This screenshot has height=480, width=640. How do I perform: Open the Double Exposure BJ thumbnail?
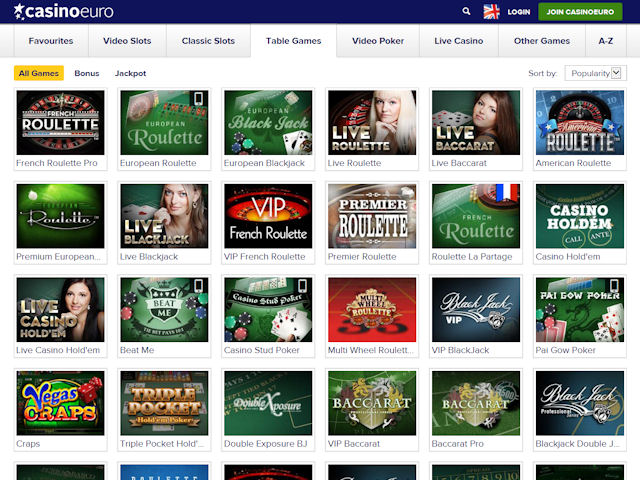tap(268, 403)
